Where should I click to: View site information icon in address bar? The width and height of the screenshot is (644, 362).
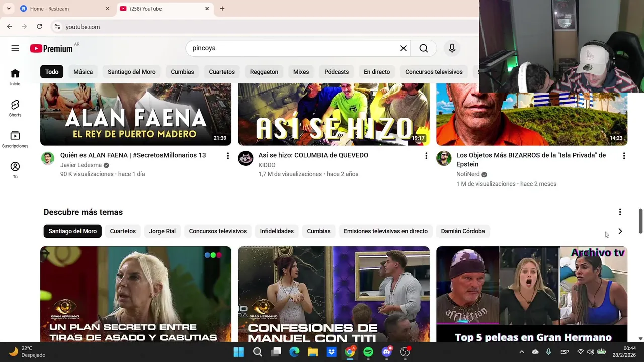tap(57, 27)
